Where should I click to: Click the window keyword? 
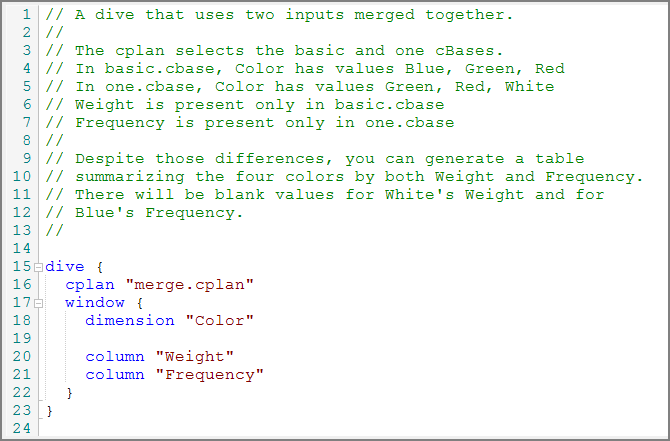click(x=94, y=303)
